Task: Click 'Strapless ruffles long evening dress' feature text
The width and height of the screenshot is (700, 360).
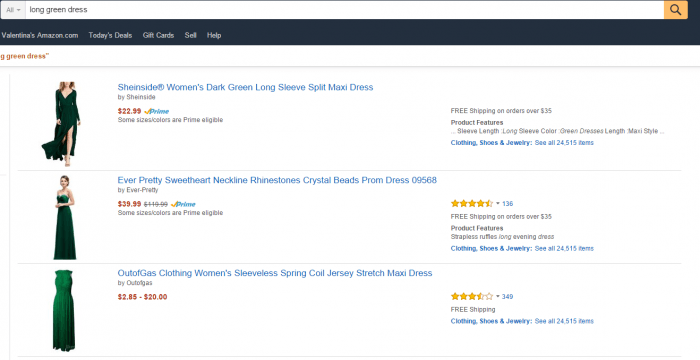Action: click(x=502, y=237)
